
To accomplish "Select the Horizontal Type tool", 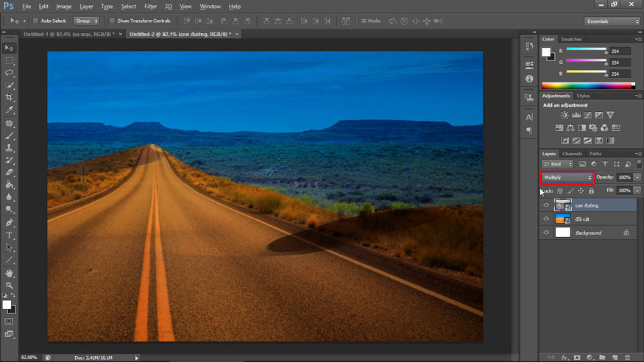I will pyautogui.click(x=10, y=235).
